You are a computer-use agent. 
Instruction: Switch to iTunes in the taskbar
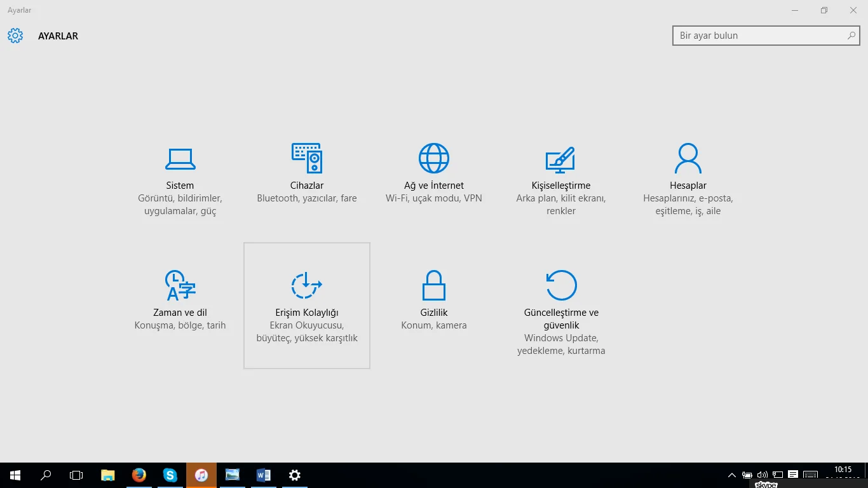pos(201,475)
